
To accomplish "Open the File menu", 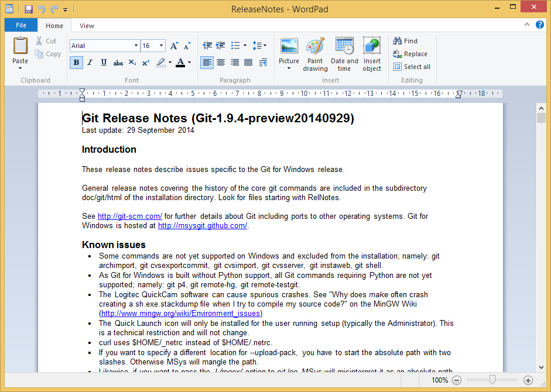I will point(21,25).
